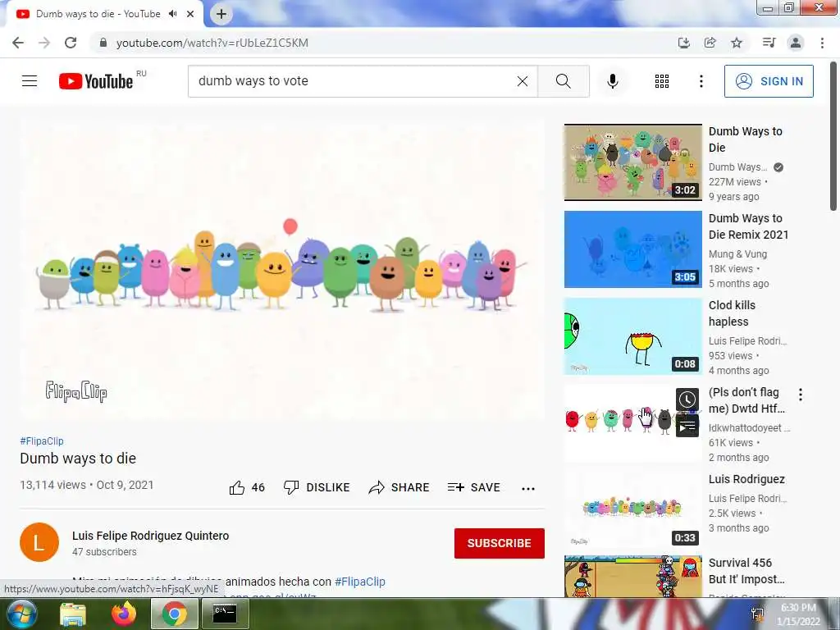Click the taskbar clock 6:30 PM

pos(798,608)
